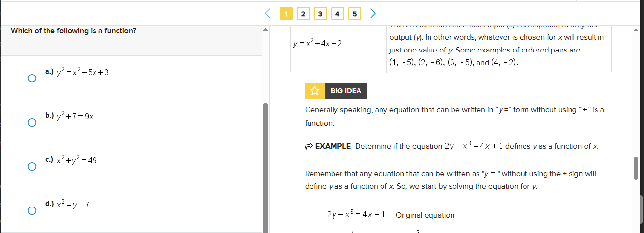Click the question panel vertical scrollbar thumb
Viewport: 644px width, 233px height.
pos(266,167)
